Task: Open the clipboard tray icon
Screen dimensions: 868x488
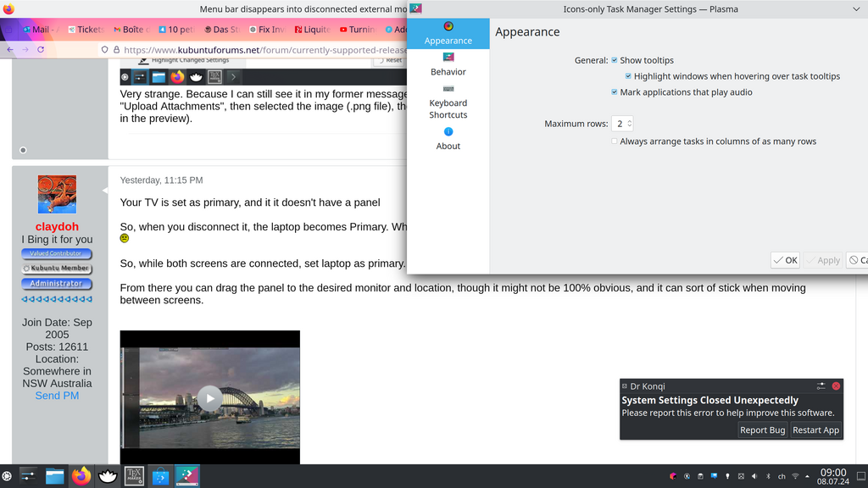Action: tap(700, 476)
